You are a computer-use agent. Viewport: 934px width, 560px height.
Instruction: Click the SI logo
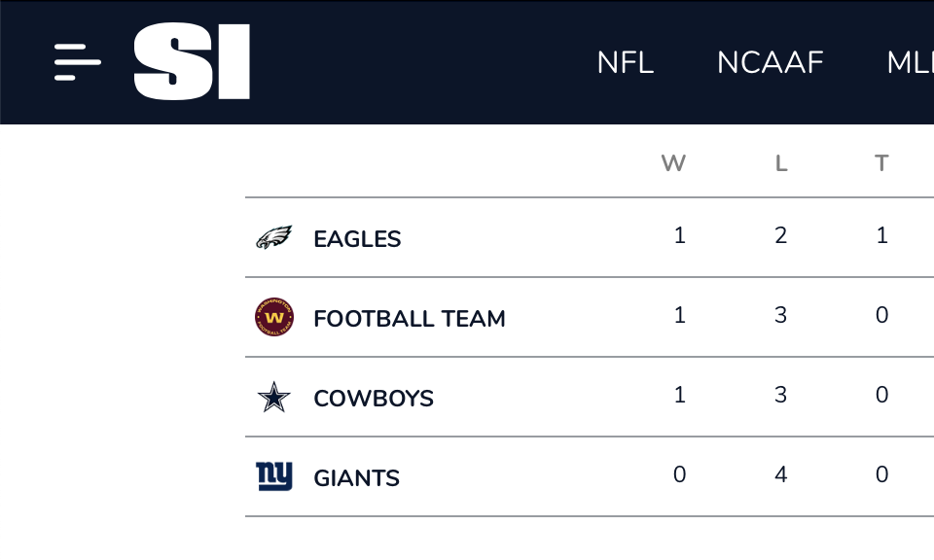click(x=192, y=62)
